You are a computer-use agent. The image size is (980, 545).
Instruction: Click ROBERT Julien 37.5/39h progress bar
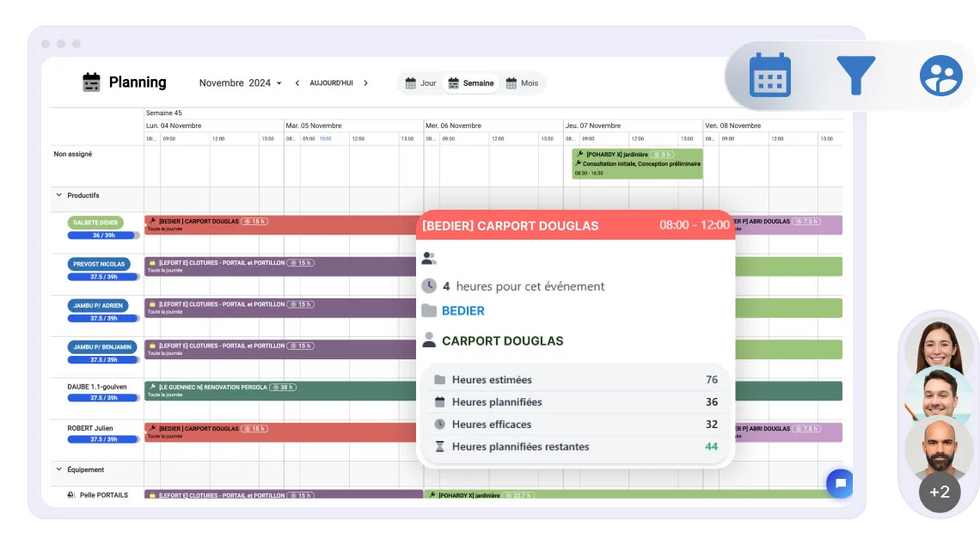(104, 439)
